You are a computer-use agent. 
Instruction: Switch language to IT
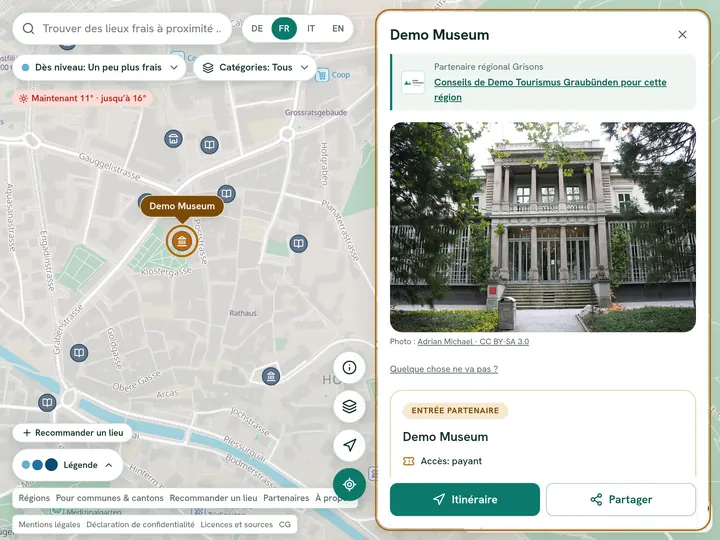[x=311, y=28]
